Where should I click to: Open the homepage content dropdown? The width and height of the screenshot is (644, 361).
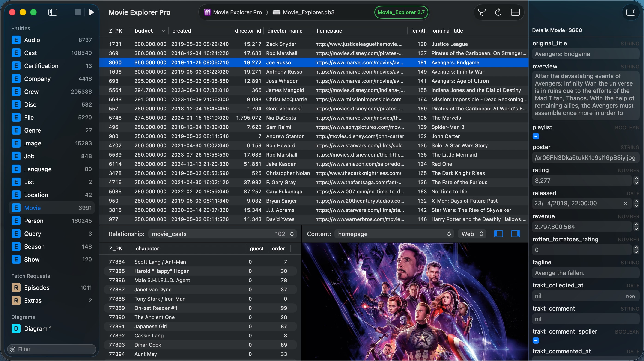point(394,234)
